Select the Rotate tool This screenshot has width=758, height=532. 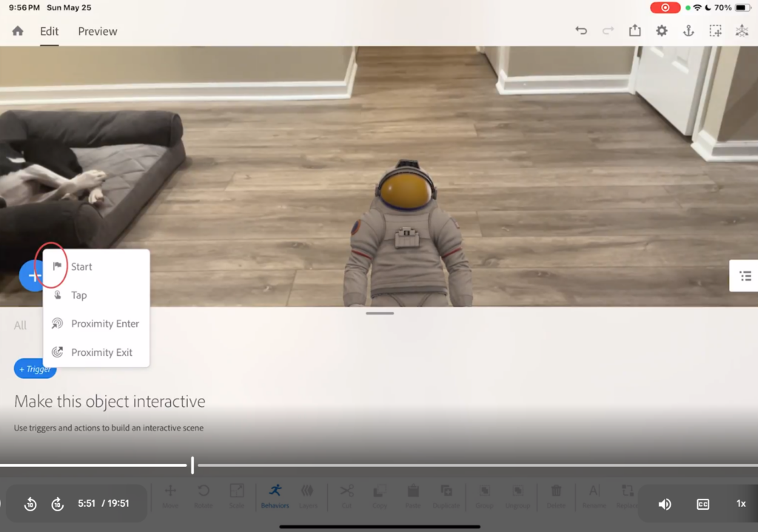coord(204,496)
